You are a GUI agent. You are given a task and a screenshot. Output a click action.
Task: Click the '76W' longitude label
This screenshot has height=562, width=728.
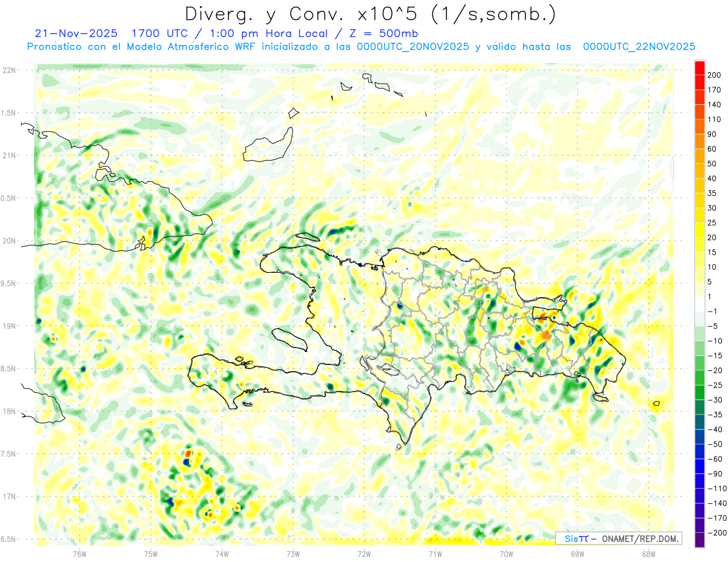(79, 554)
